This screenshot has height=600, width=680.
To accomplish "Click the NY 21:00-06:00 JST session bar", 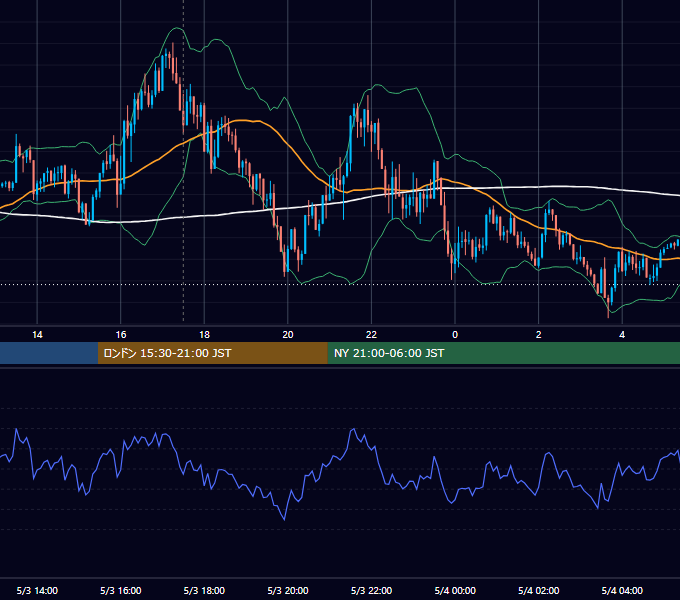I will 503,353.
